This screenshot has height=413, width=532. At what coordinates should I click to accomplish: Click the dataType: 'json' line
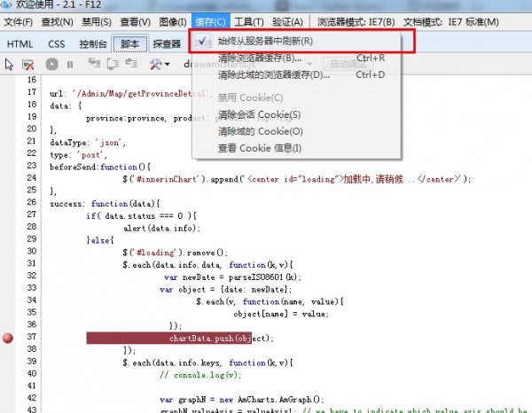point(88,143)
